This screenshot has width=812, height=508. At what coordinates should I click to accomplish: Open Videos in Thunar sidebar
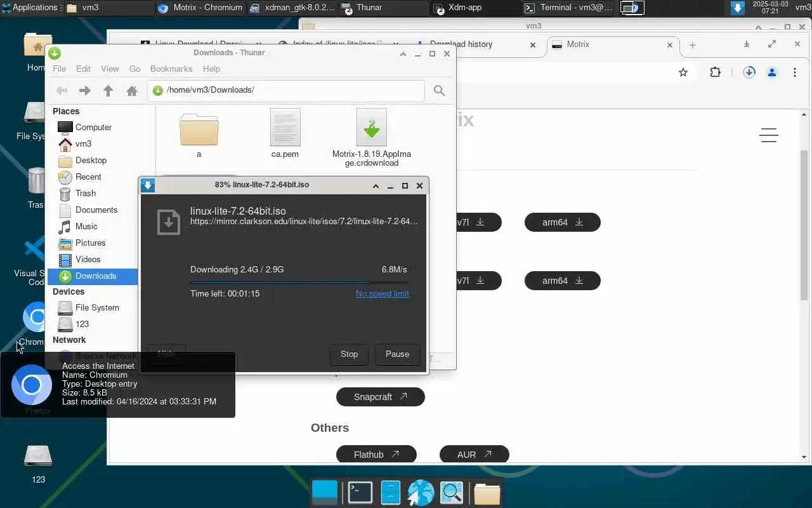(x=88, y=259)
